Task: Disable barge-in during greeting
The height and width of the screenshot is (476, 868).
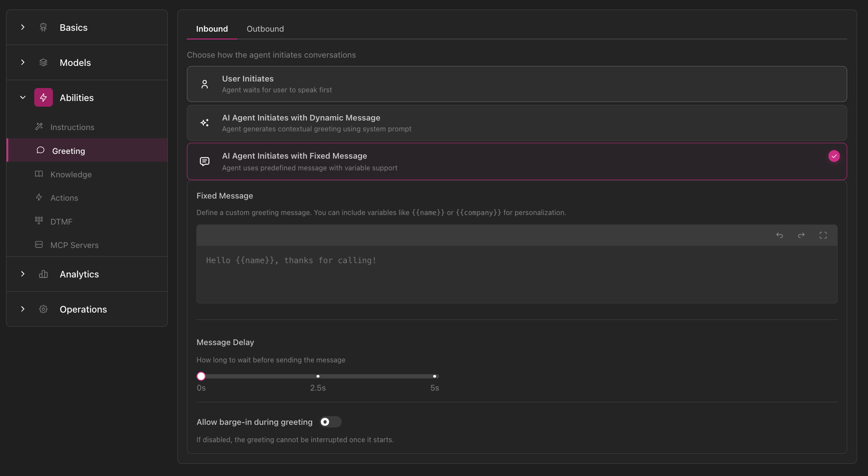Action: pos(330,422)
